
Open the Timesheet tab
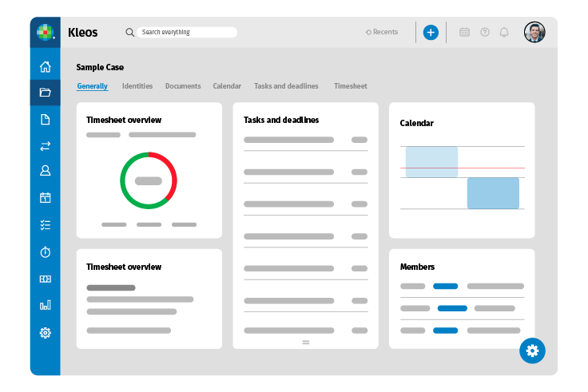click(351, 86)
